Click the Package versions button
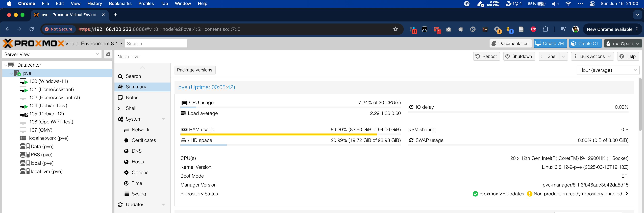This screenshot has width=644, height=213. [x=194, y=70]
